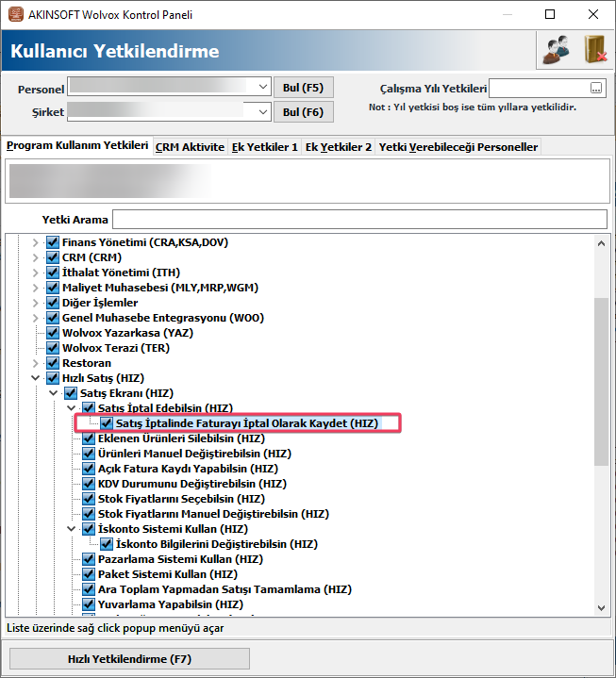Expand Finans Yönetimi tree node
This screenshot has width=616, height=678.
36,242
